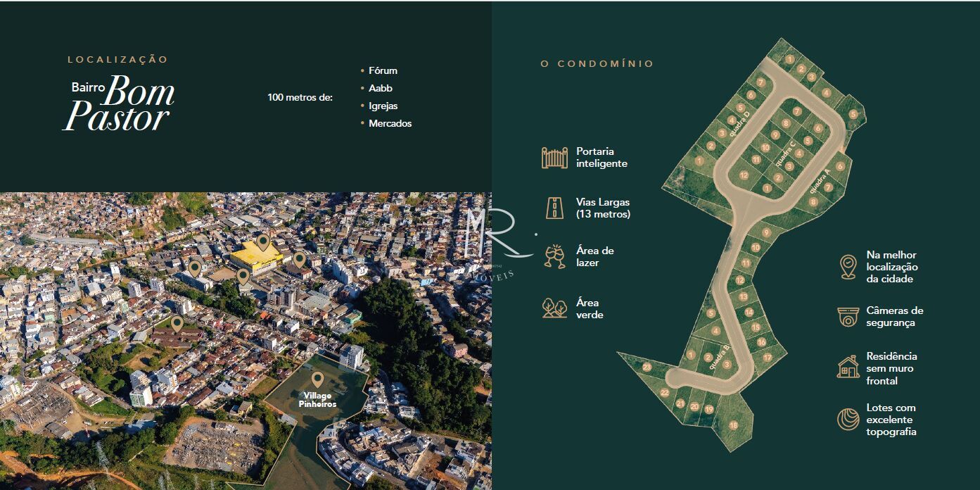Screen dimensions: 980x490
Task: Click the Vias Largas road icon
Action: 554,208
